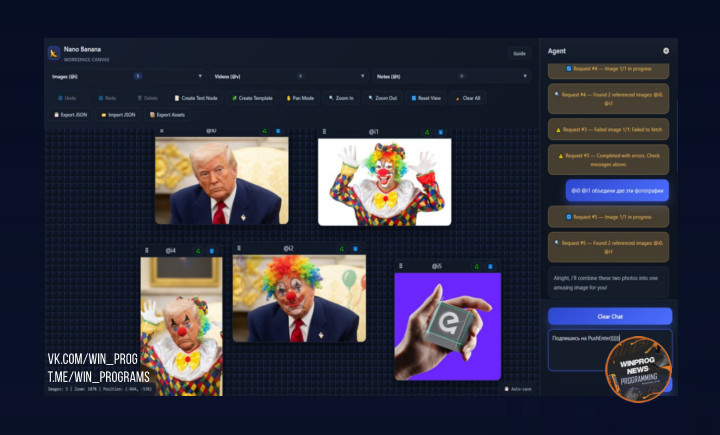Click the Delete toolbar button
720x435 pixels.
(147, 98)
